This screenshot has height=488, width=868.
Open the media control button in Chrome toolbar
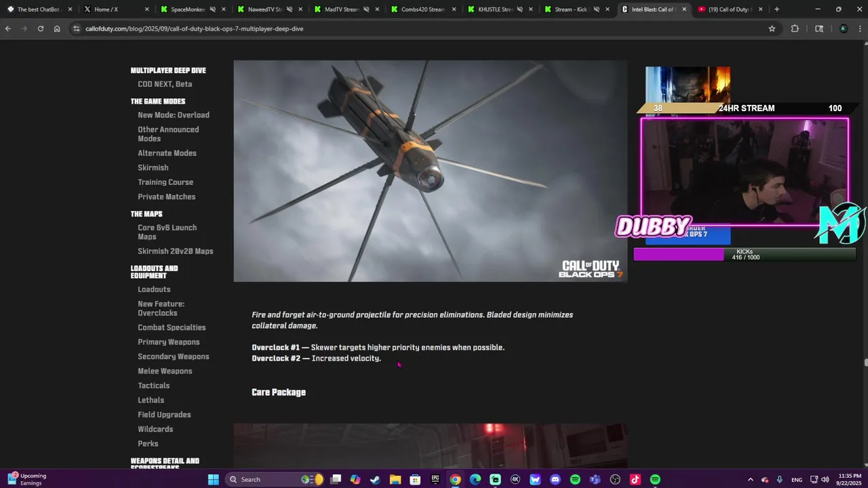click(819, 28)
